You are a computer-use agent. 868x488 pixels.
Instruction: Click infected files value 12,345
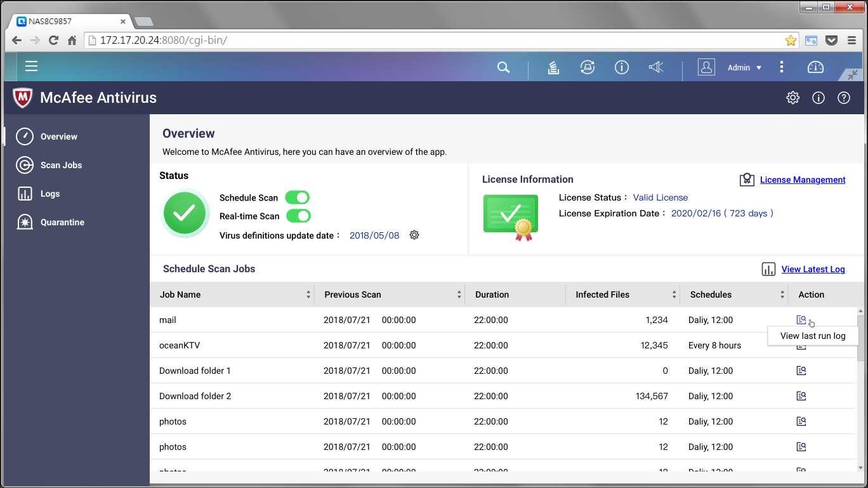click(654, 345)
